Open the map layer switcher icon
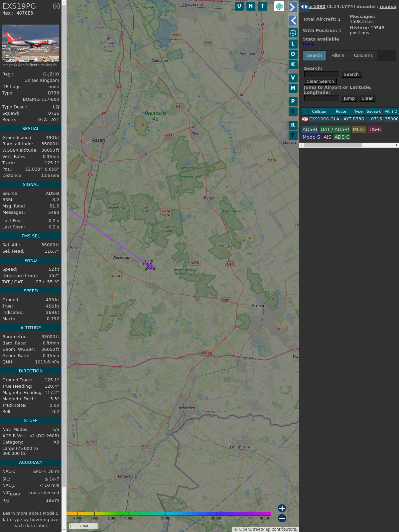The width and height of the screenshot is (399, 532). (x=279, y=6)
